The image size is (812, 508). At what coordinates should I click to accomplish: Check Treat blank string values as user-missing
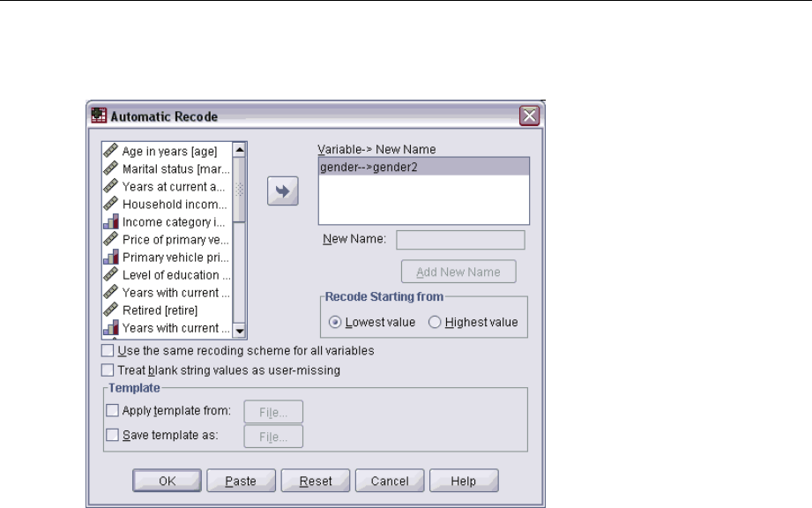coord(108,370)
